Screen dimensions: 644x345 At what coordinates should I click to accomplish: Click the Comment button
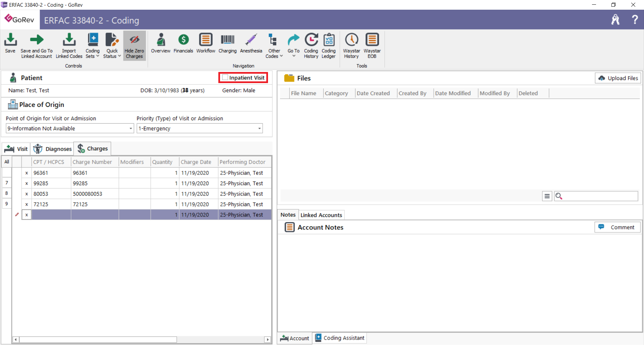point(618,227)
